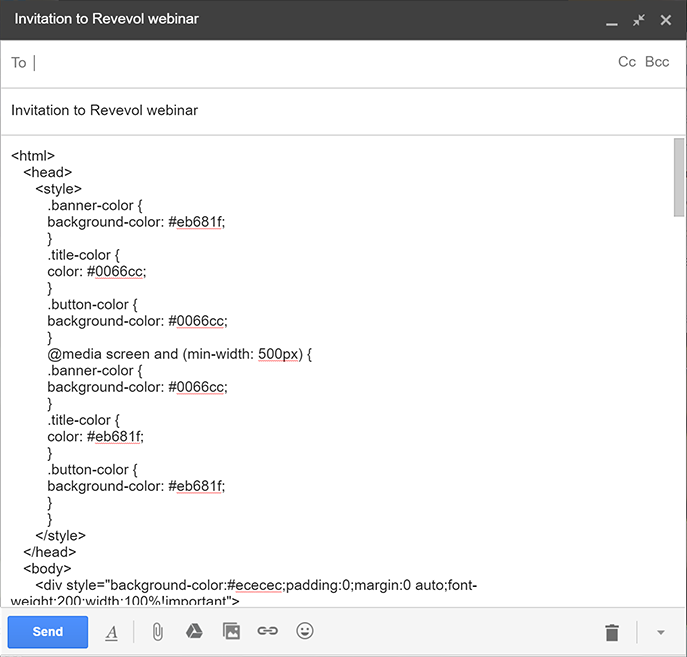Screen dimensions: 687x657
Task: Click the compose window title bar
Action: [x=300, y=20]
